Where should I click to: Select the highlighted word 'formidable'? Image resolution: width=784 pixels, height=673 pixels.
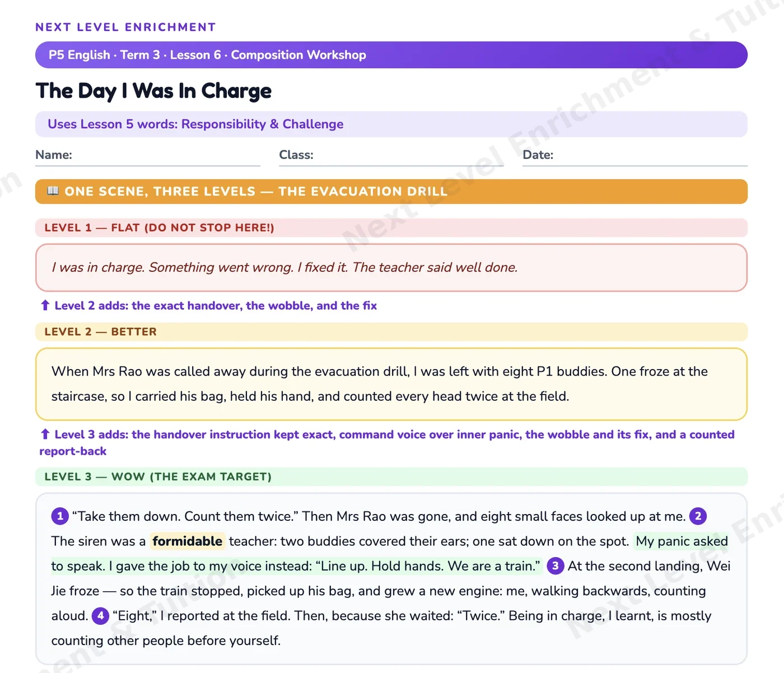pyautogui.click(x=188, y=541)
